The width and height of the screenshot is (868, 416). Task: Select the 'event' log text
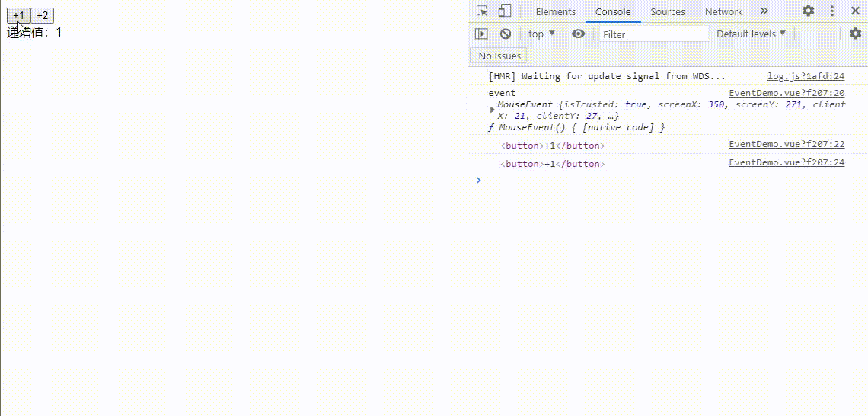coord(502,93)
